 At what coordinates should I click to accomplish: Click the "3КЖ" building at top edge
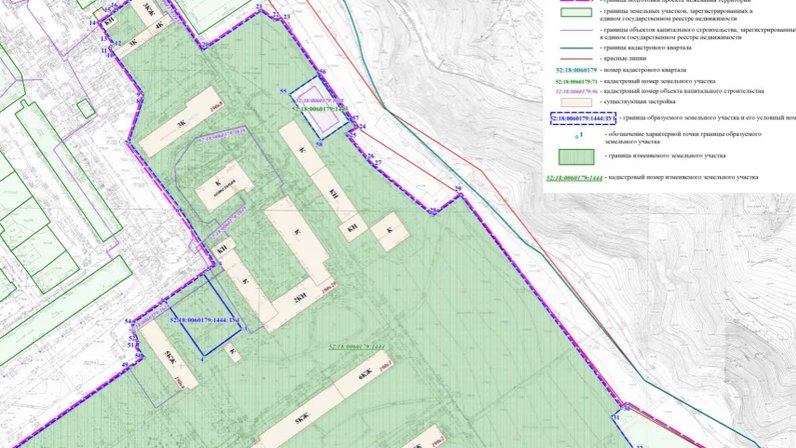[148, 12]
